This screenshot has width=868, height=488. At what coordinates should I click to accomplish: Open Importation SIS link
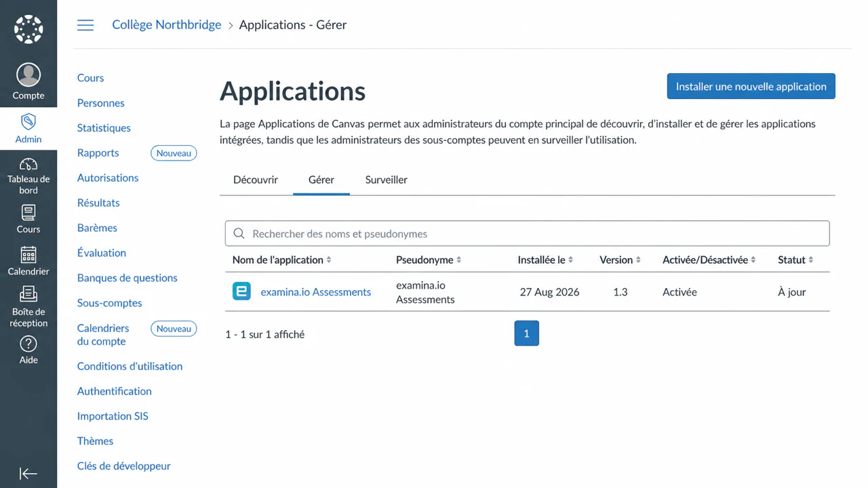tap(113, 416)
